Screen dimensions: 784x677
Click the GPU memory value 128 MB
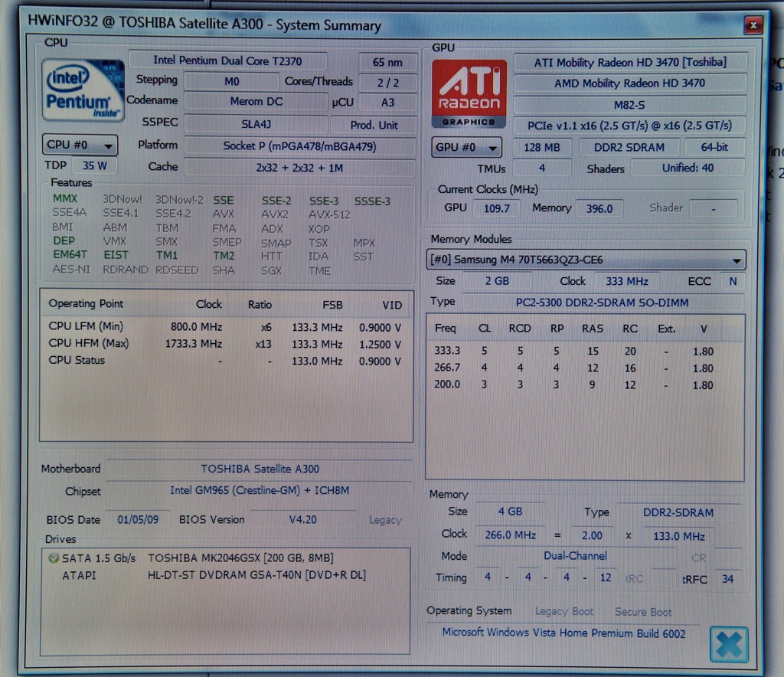pyautogui.click(x=542, y=148)
